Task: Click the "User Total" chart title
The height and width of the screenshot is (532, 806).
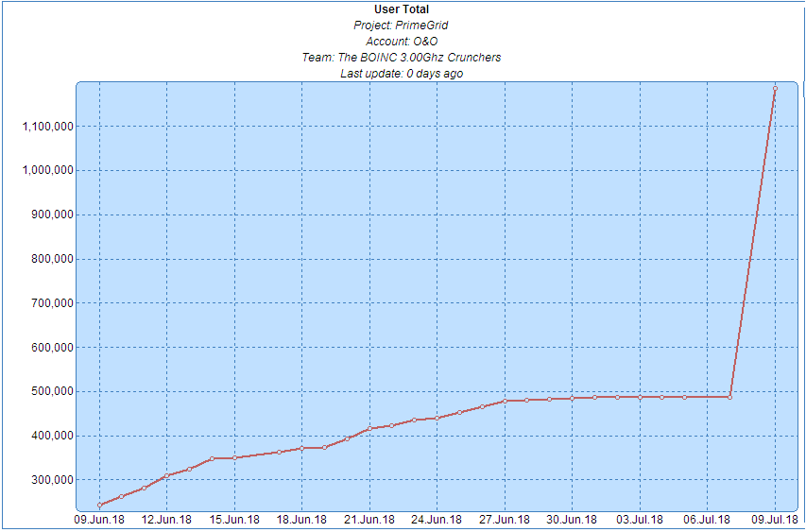Action: (402, 9)
